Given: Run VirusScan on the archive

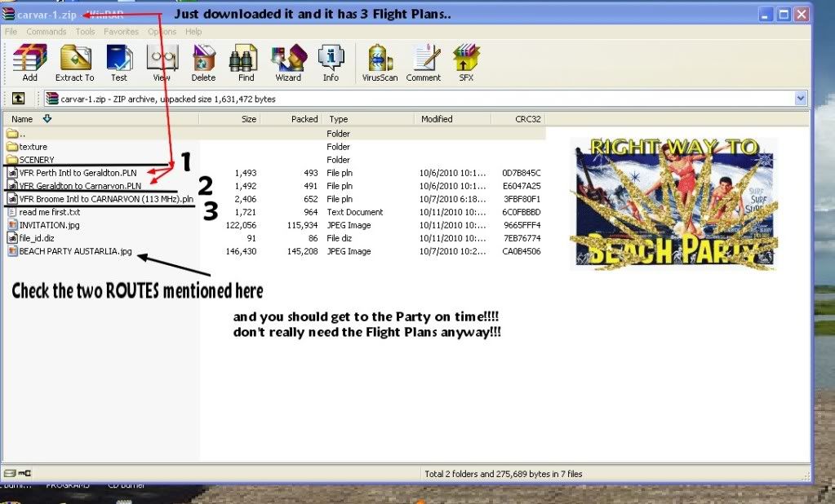Looking at the screenshot, I should tap(380, 62).
